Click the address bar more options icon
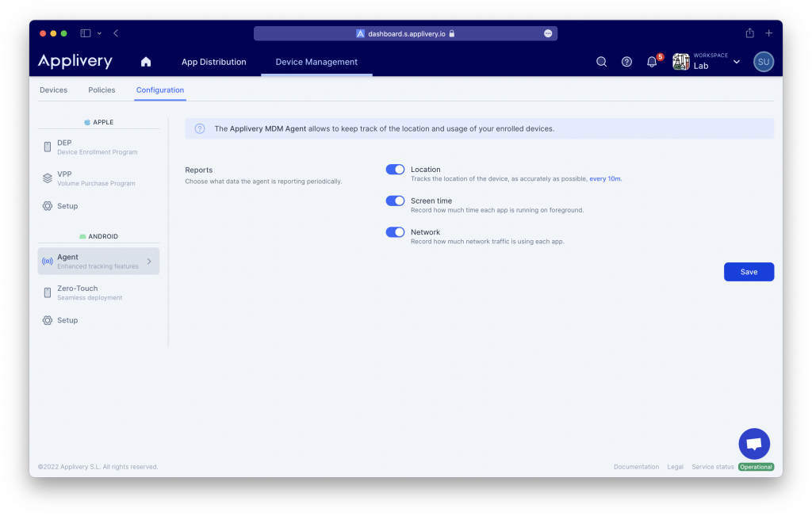The width and height of the screenshot is (812, 516). coord(548,33)
